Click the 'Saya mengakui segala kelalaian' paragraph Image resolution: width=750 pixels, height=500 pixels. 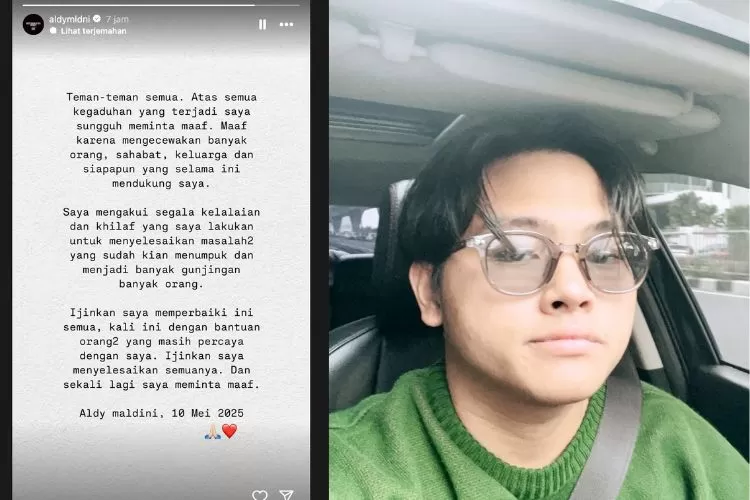[161, 248]
